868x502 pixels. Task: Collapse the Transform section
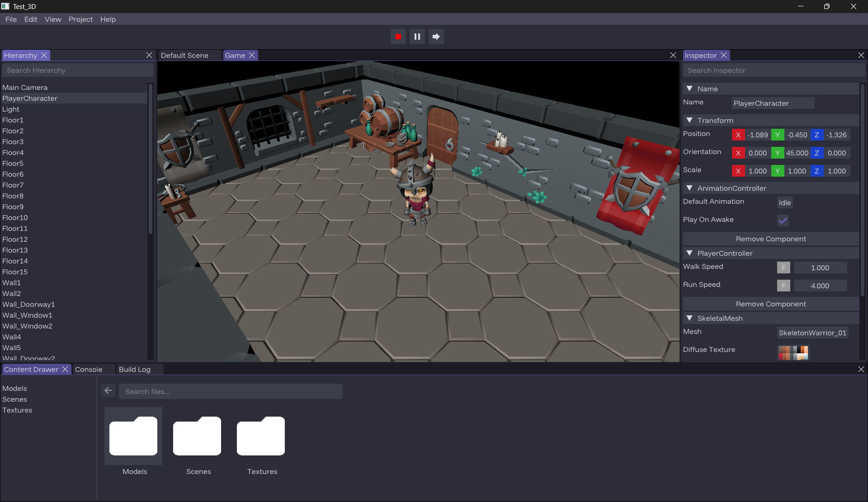pos(689,120)
